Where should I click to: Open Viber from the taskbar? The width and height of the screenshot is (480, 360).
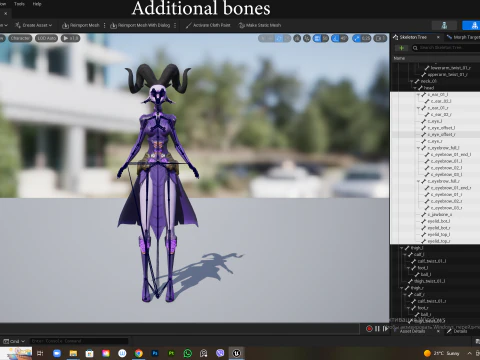(x=220, y=353)
